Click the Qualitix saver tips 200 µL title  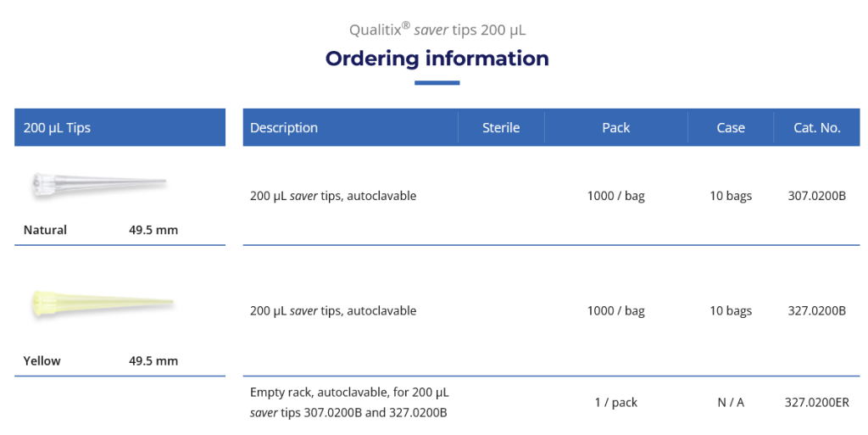point(437,30)
